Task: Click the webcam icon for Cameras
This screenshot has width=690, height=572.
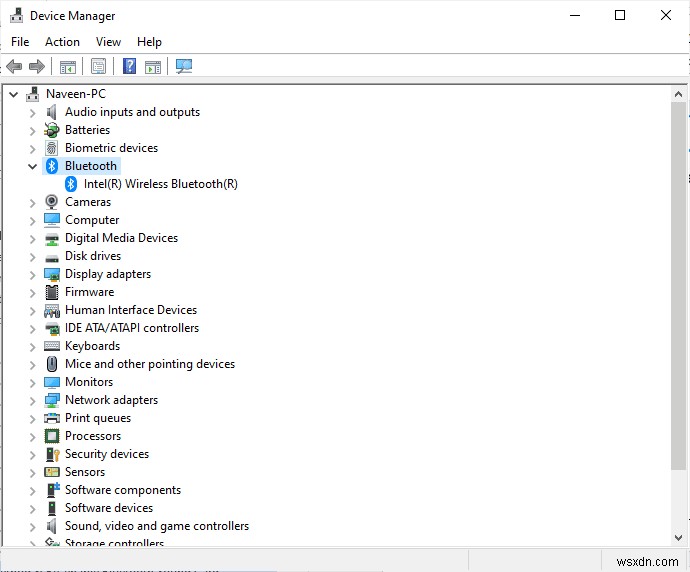Action: pos(51,202)
